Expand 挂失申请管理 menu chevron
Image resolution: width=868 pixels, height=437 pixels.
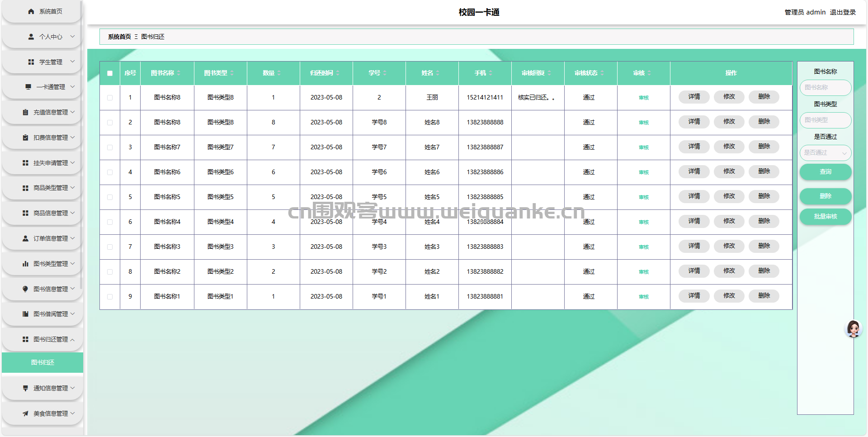[x=72, y=163]
